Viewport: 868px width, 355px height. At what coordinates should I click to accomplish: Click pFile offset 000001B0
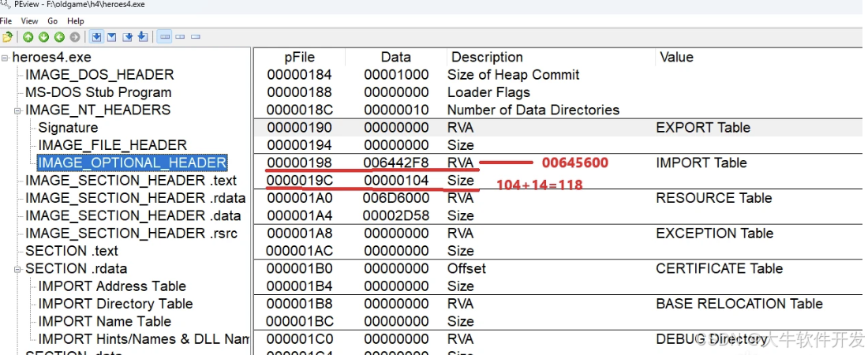pyautogui.click(x=300, y=268)
